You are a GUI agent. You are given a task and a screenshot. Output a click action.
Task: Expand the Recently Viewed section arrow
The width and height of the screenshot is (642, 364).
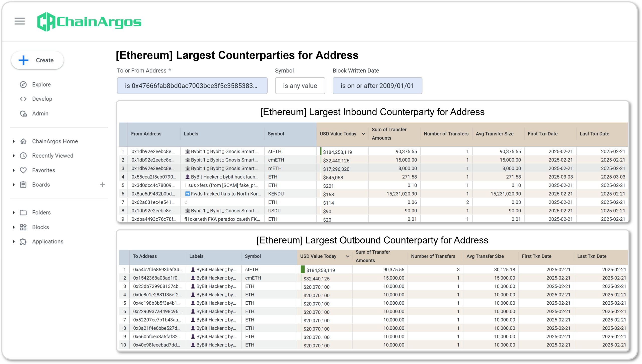[14, 156]
